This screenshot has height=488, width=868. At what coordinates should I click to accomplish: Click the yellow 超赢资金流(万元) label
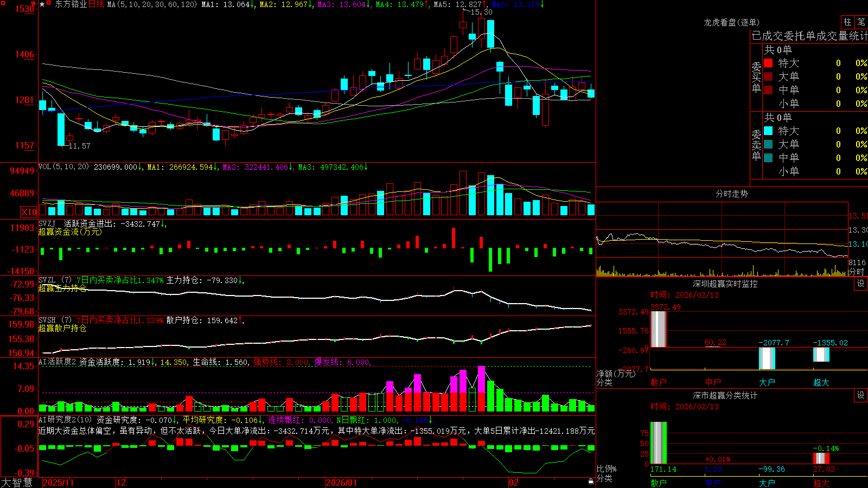click(x=70, y=232)
